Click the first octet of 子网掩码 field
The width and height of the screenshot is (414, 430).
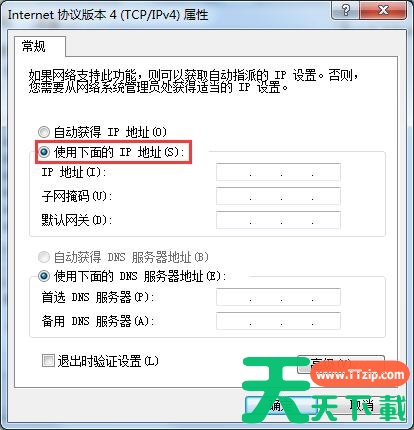pos(233,196)
